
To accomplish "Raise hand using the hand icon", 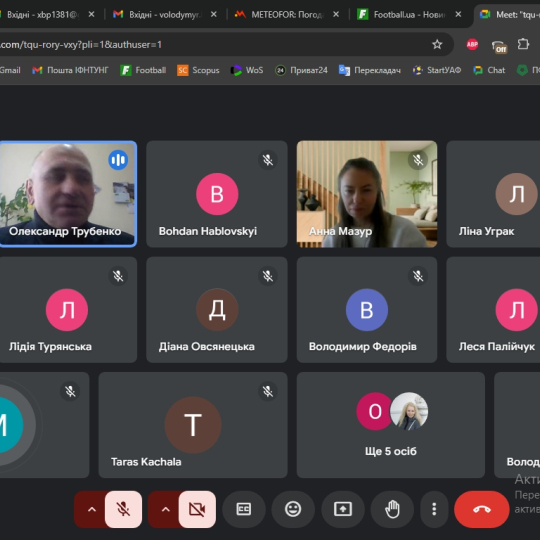I will point(392,509).
